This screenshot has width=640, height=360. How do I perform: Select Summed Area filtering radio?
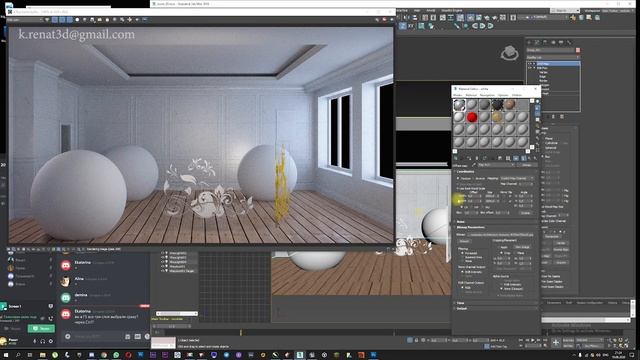click(x=462, y=258)
